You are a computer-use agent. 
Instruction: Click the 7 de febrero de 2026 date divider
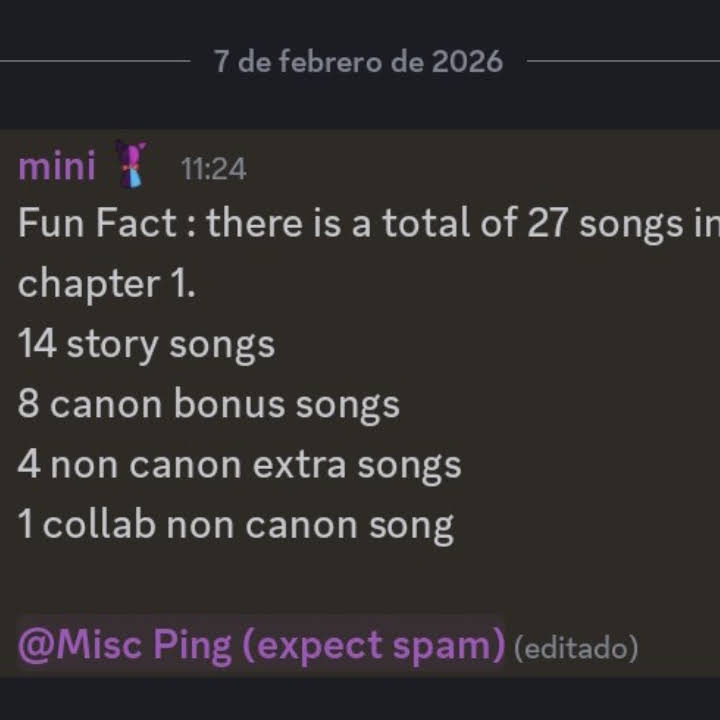[x=358, y=62]
